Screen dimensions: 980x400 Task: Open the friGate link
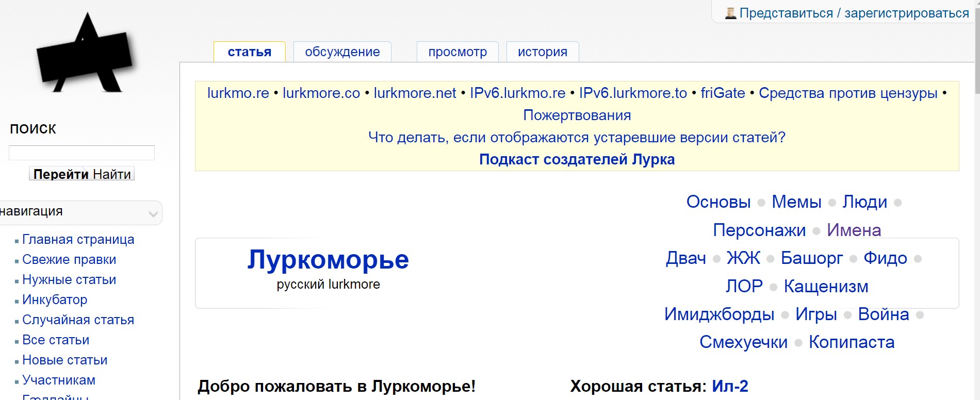pyautogui.click(x=723, y=93)
